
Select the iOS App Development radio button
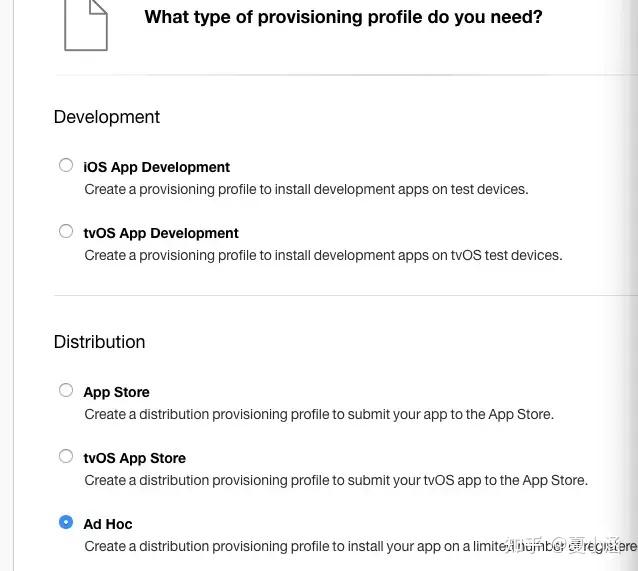[x=66, y=165]
